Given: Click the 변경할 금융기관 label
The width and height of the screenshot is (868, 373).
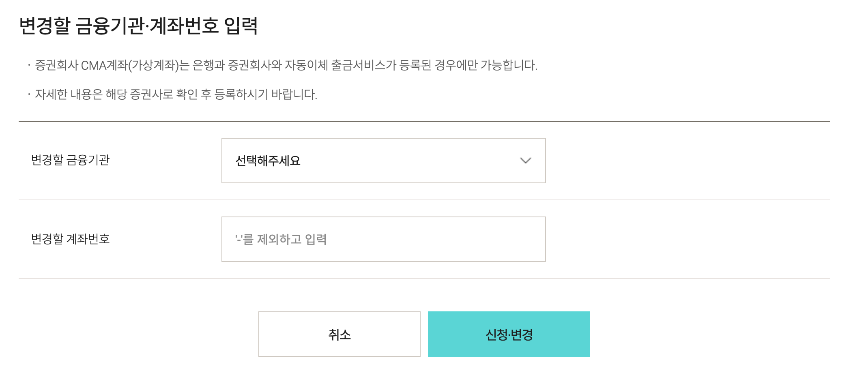Looking at the screenshot, I should (70, 160).
